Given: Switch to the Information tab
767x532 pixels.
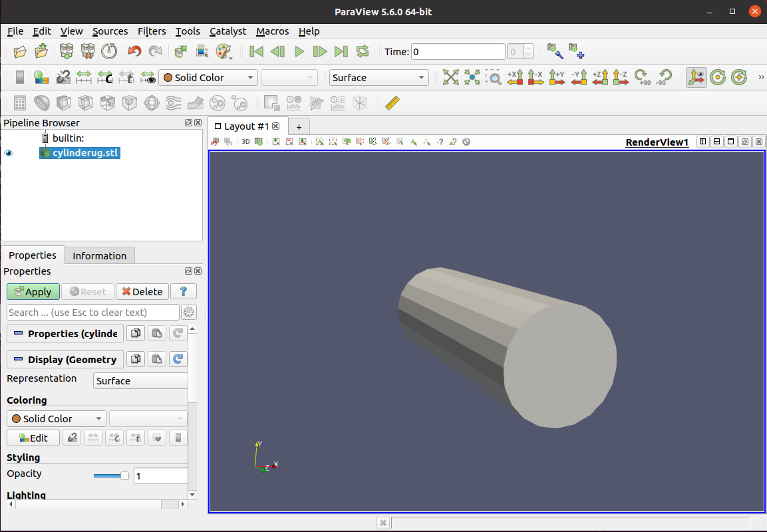Looking at the screenshot, I should 99,256.
